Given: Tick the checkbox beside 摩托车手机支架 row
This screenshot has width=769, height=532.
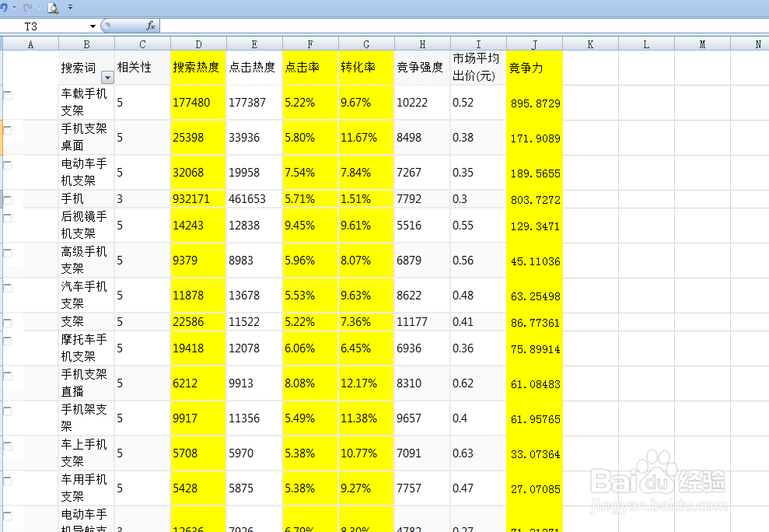Looking at the screenshot, I should click(x=7, y=341).
